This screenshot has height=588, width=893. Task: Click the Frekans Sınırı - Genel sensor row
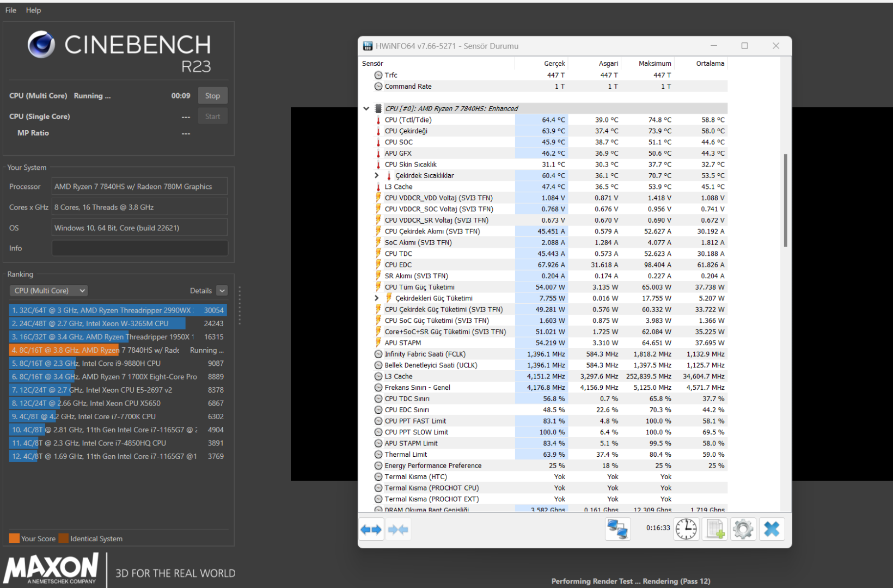543,388
